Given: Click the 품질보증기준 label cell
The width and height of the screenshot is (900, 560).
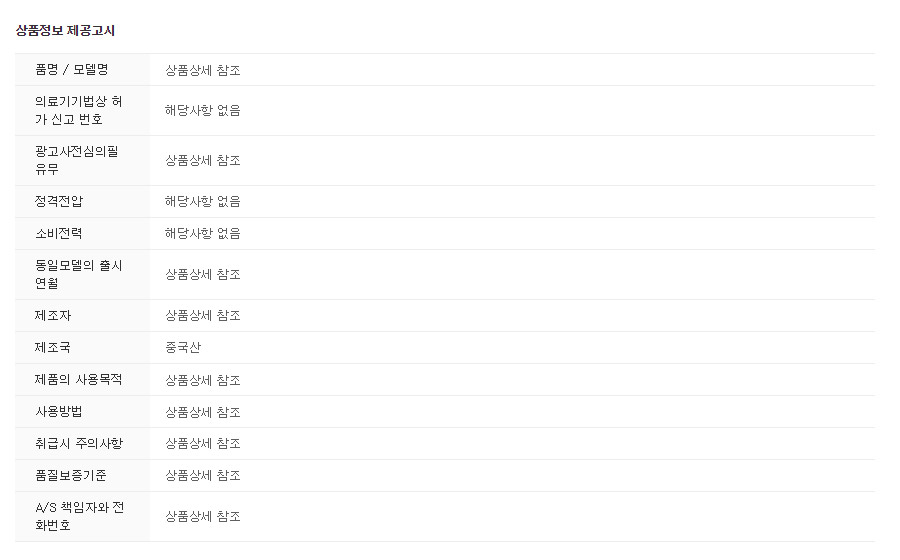Looking at the screenshot, I should [71, 475].
